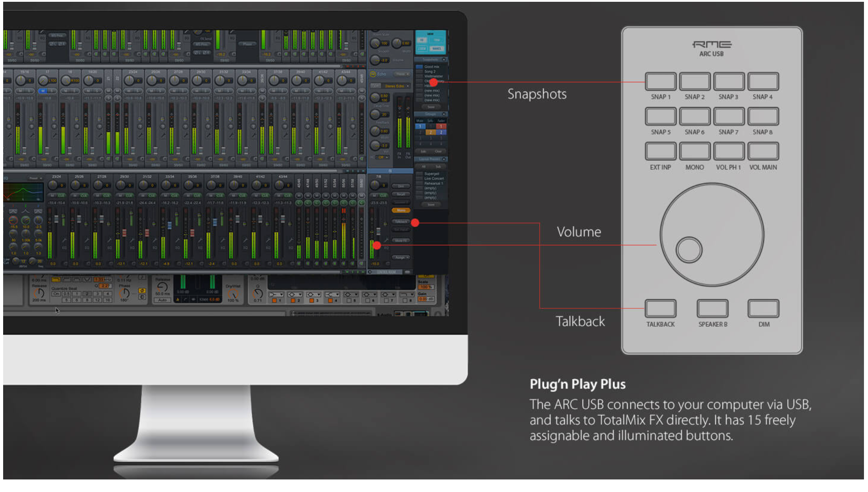868x492 pixels.
Task: Open wrench settings on bottom-row channel 29/30
Action: click(x=131, y=240)
